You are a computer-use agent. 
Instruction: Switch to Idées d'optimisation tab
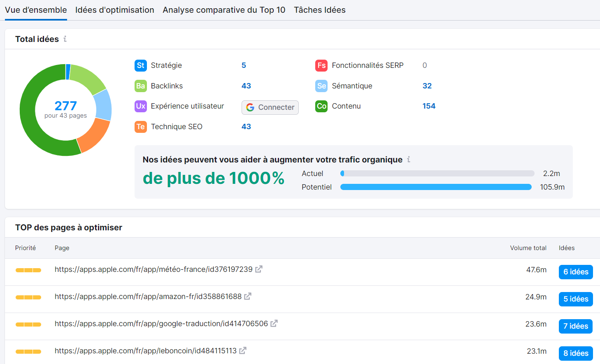pyautogui.click(x=115, y=10)
